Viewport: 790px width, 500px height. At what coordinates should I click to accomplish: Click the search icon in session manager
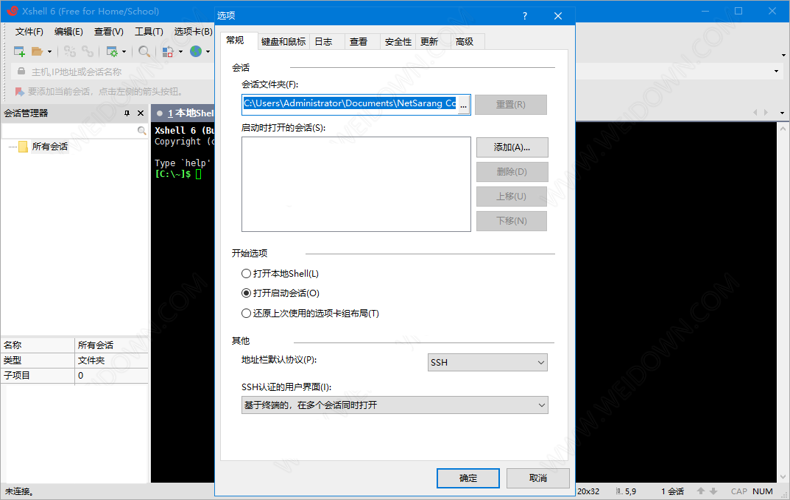coord(141,131)
